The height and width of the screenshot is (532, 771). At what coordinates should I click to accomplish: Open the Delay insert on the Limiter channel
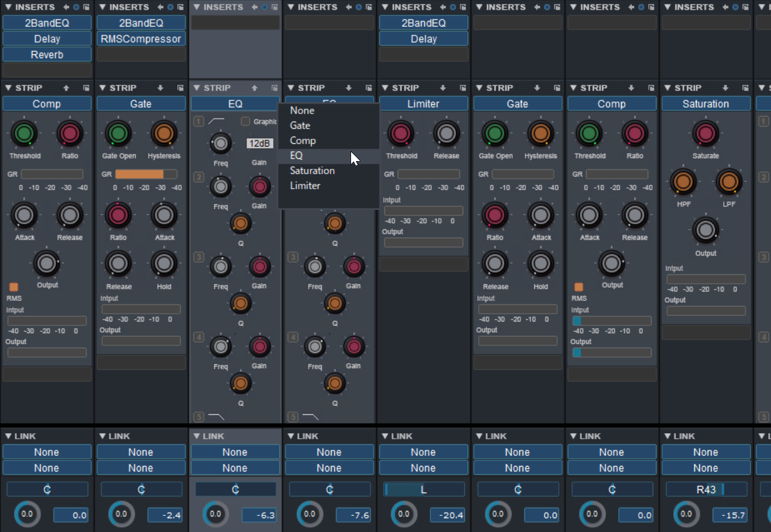(423, 39)
